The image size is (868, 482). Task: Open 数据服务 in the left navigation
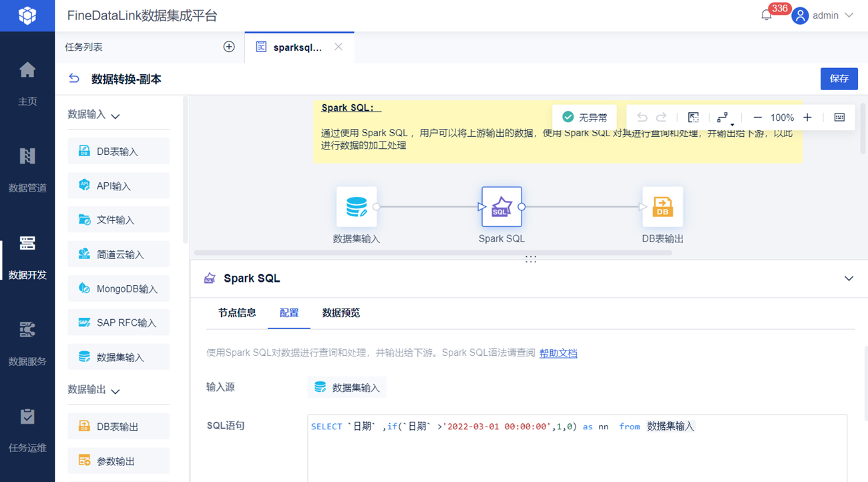click(27, 343)
